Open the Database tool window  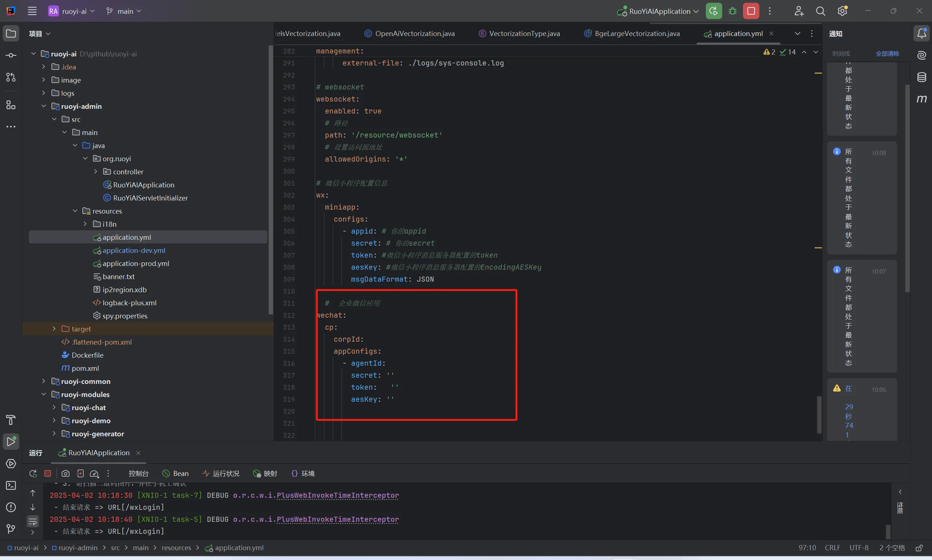[921, 78]
